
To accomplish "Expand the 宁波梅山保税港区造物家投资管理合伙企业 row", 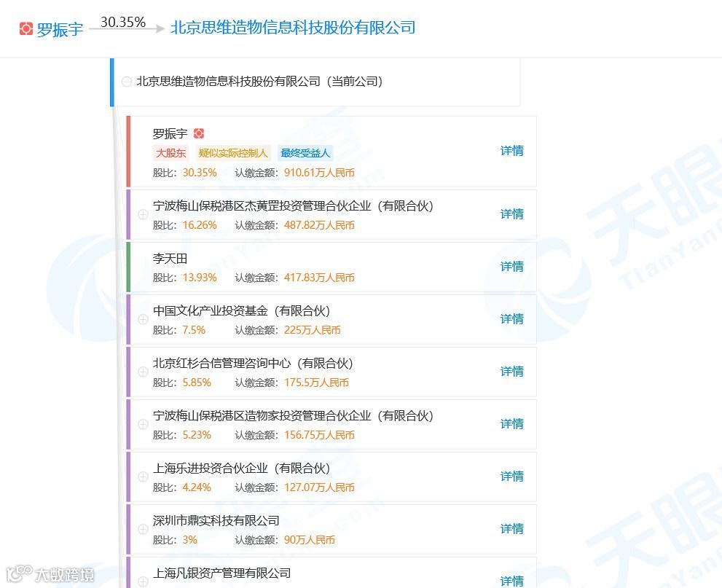I will [144, 425].
